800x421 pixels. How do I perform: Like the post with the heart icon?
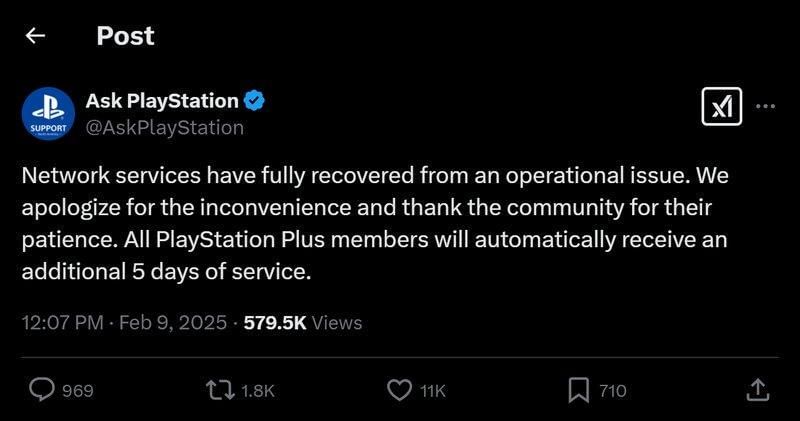tap(399, 389)
